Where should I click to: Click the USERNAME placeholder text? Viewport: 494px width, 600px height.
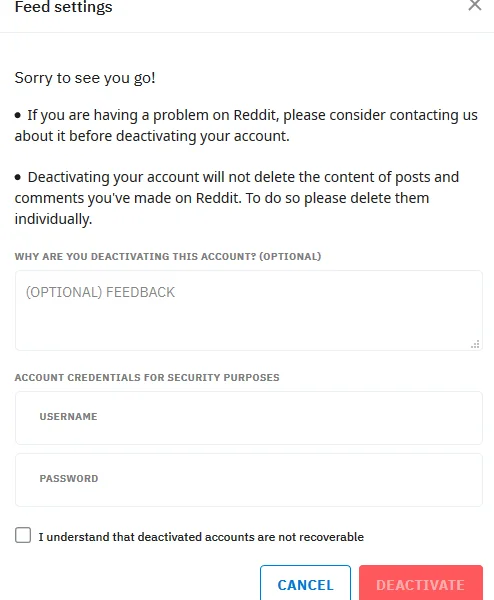click(68, 416)
